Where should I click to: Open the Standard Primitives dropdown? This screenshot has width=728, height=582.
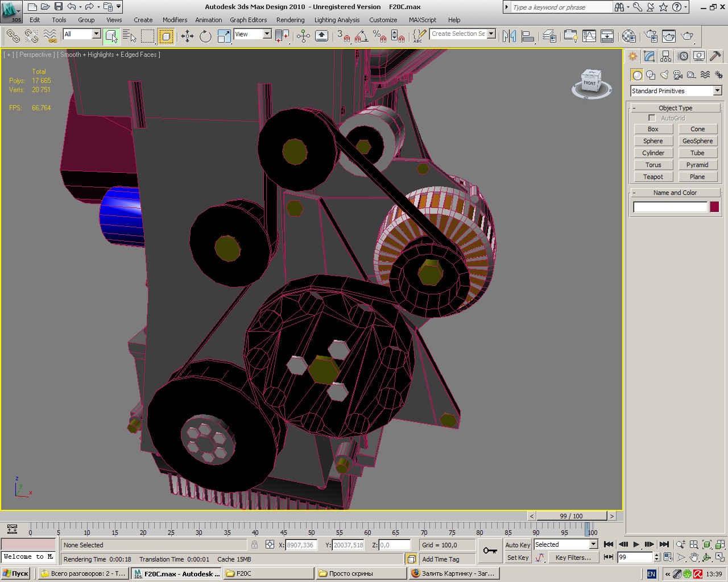676,91
